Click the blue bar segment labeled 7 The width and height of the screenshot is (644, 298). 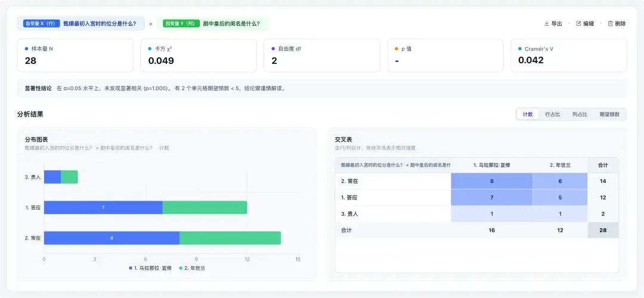103,207
